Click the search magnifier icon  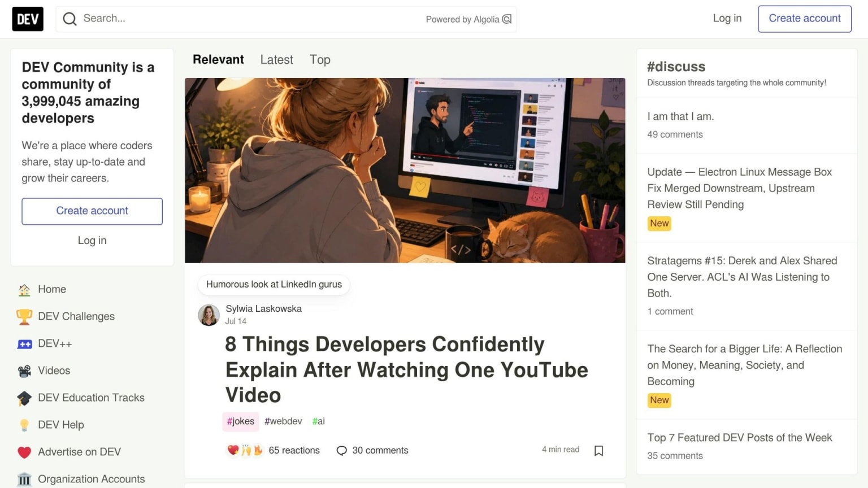point(70,19)
